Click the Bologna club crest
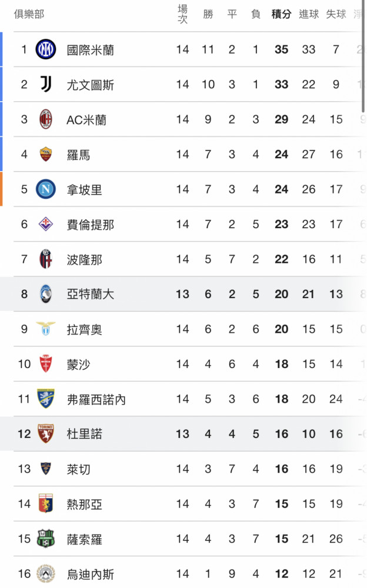This screenshot has height=588, width=367. [x=46, y=259]
